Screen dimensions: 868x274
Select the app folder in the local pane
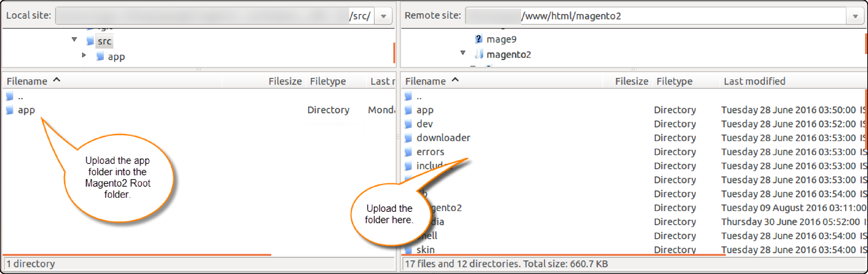point(26,110)
